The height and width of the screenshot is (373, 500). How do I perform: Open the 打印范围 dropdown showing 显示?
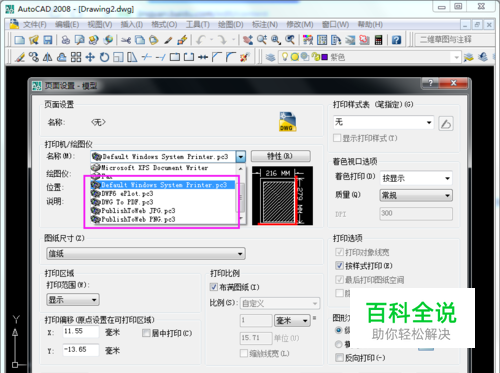pyautogui.click(x=73, y=300)
